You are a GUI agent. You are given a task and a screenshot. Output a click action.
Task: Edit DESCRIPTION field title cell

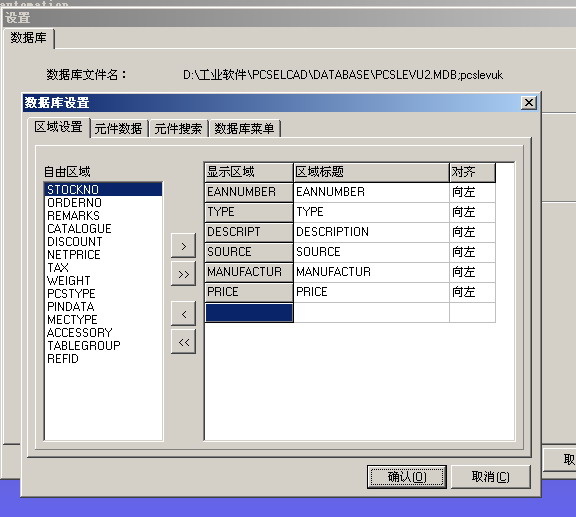(x=371, y=232)
